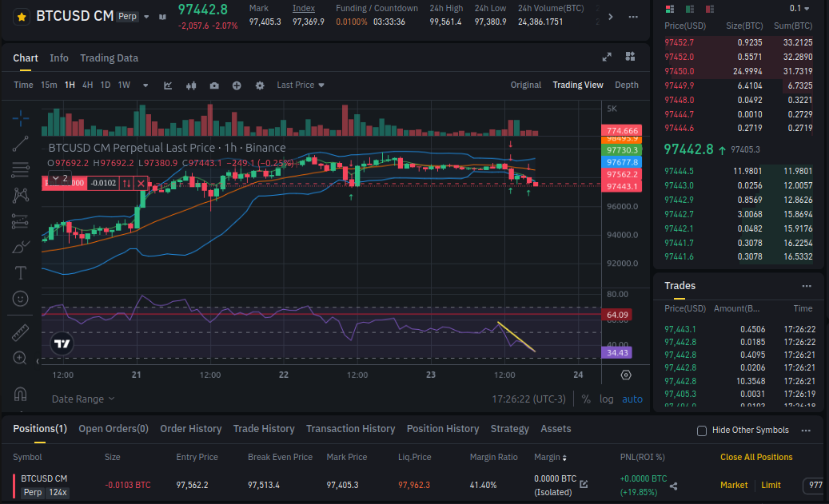Toggle the percent scale on the chart
829x504 pixels.
coord(586,399)
